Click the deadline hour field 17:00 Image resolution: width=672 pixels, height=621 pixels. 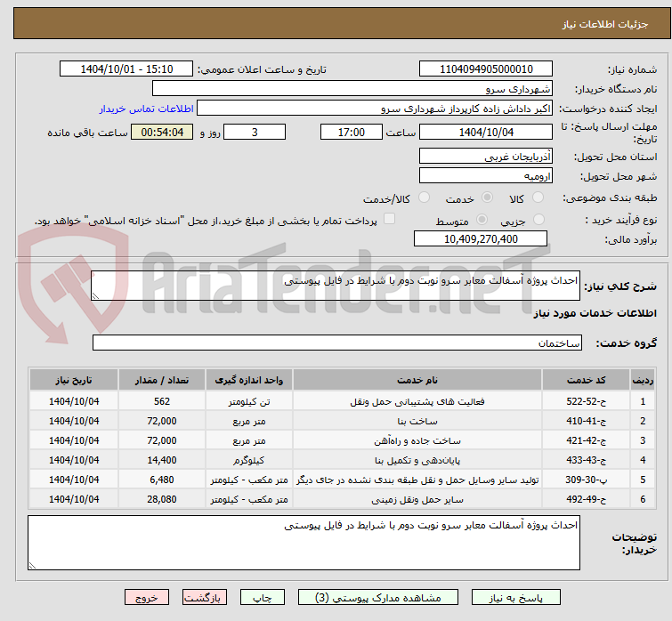click(351, 132)
